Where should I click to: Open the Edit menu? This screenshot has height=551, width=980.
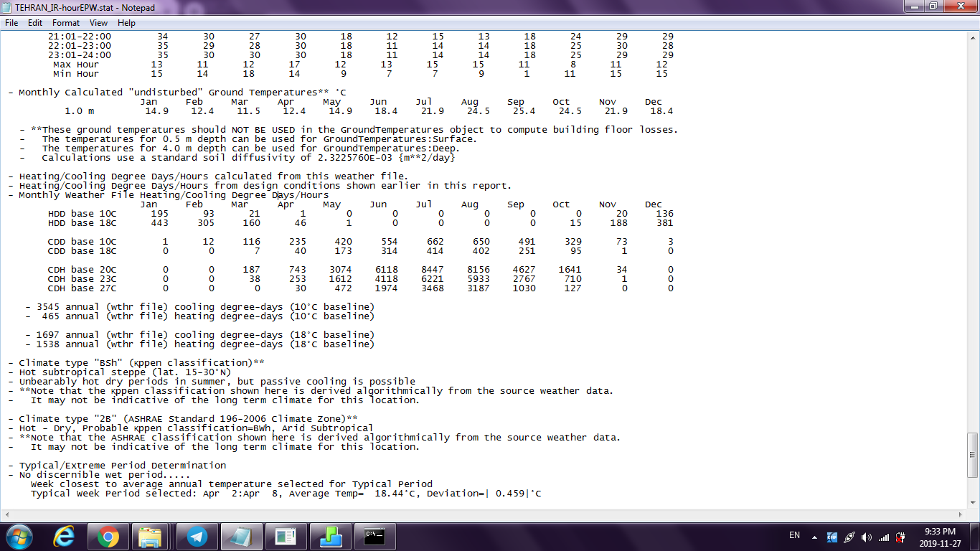[35, 23]
